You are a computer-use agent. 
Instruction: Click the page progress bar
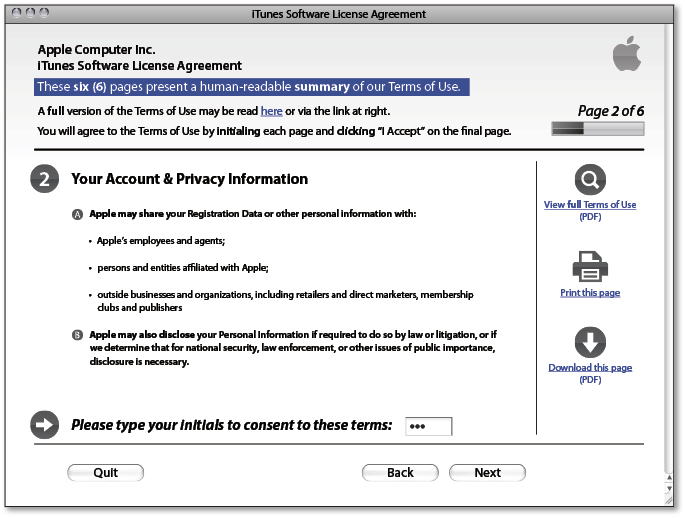pyautogui.click(x=598, y=128)
